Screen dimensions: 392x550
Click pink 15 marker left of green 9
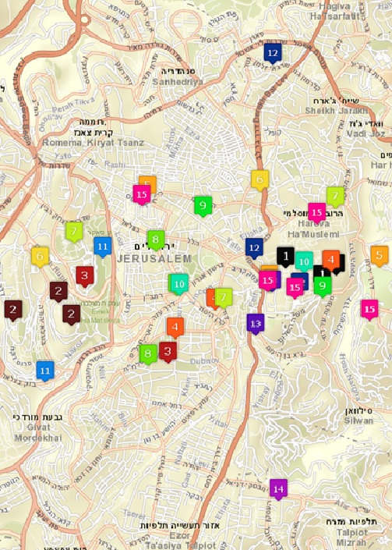tap(295, 288)
